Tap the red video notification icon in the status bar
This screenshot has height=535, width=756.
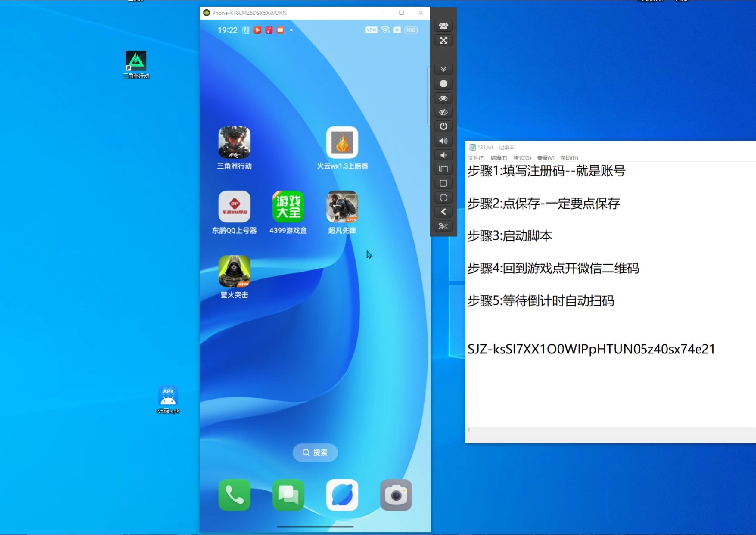[258, 30]
